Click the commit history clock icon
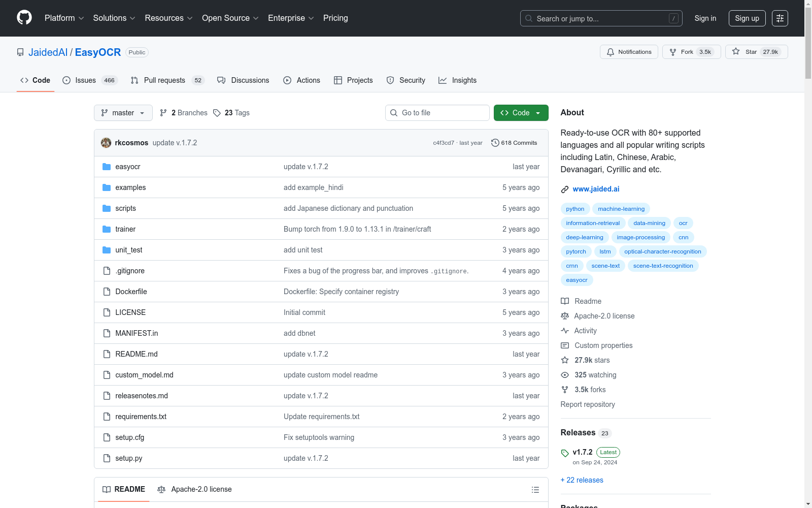This screenshot has width=812, height=508. [495, 143]
